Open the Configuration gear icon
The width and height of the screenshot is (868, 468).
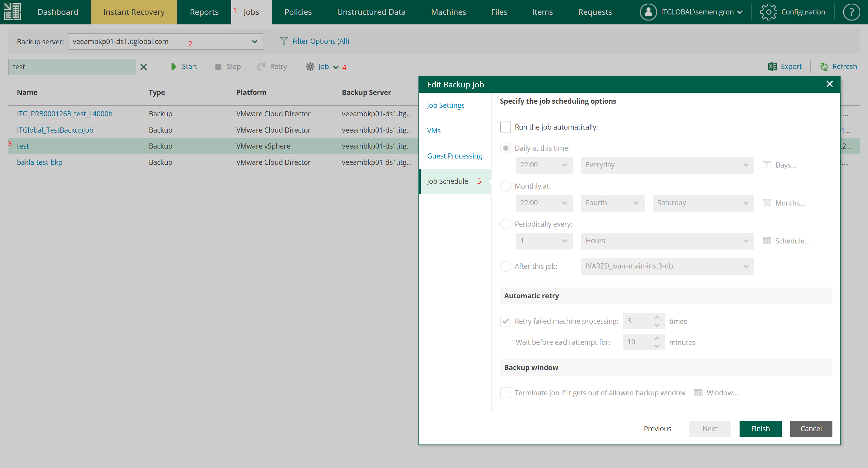(x=768, y=12)
